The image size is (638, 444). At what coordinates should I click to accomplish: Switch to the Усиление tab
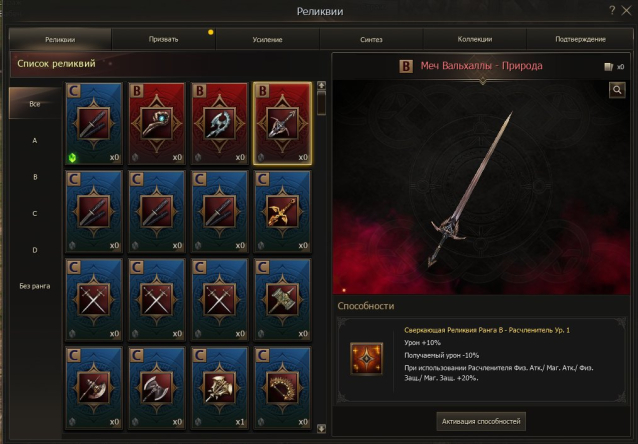[267, 39]
